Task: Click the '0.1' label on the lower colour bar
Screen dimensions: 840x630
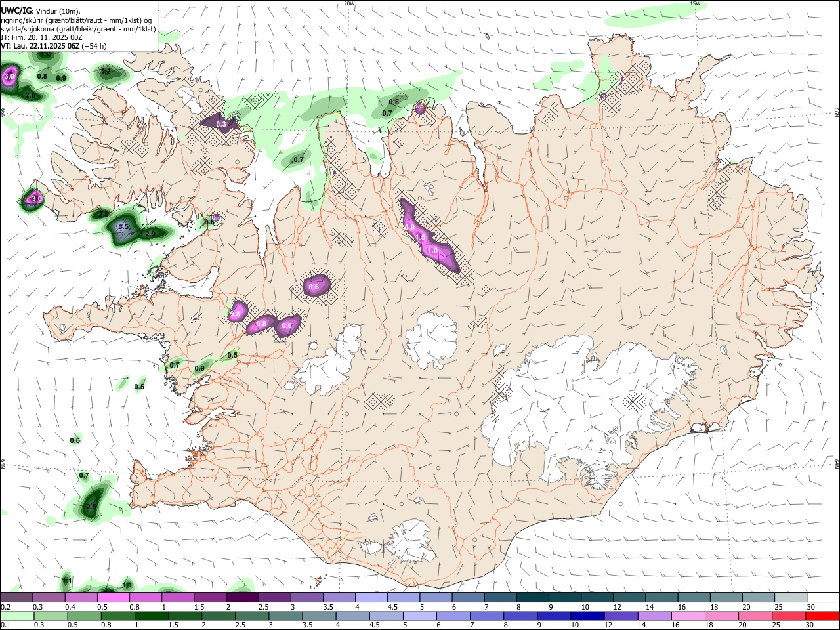Action: (x=6, y=625)
